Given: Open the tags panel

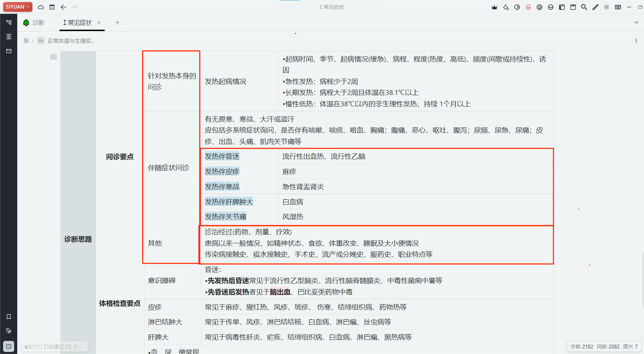Looking at the screenshot, I should pyautogui.click(x=9, y=331).
